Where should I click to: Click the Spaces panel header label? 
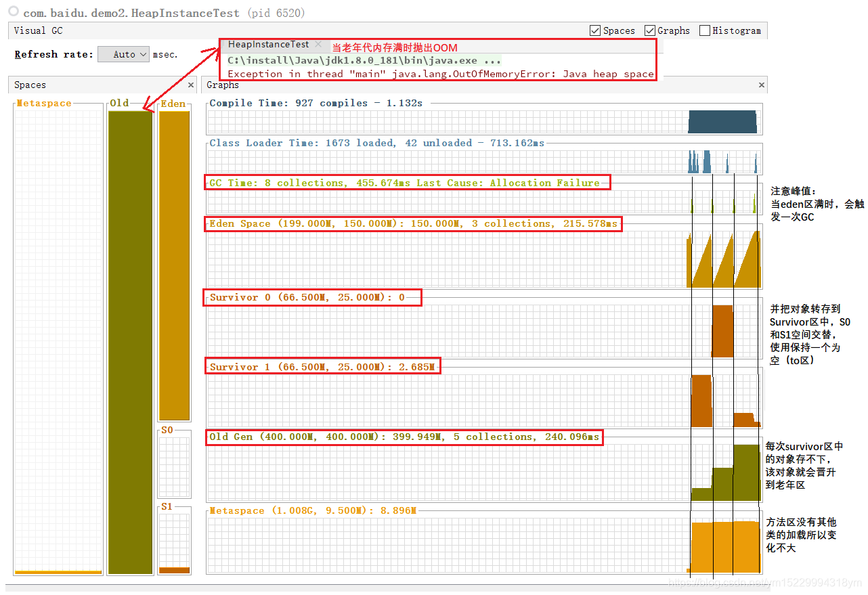[30, 85]
